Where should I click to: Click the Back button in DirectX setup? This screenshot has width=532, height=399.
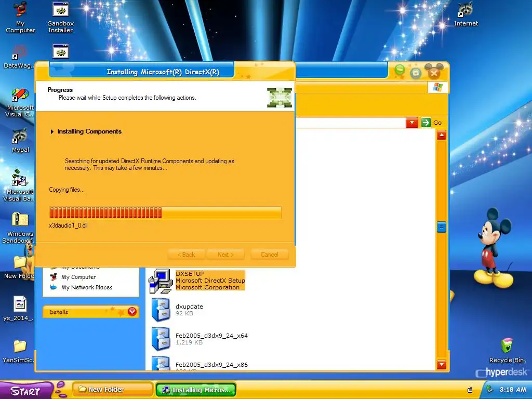coord(187,255)
